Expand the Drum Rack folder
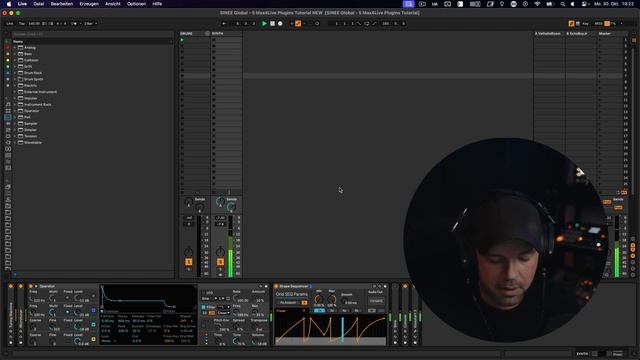Screen dimensions: 640x360 (15, 73)
